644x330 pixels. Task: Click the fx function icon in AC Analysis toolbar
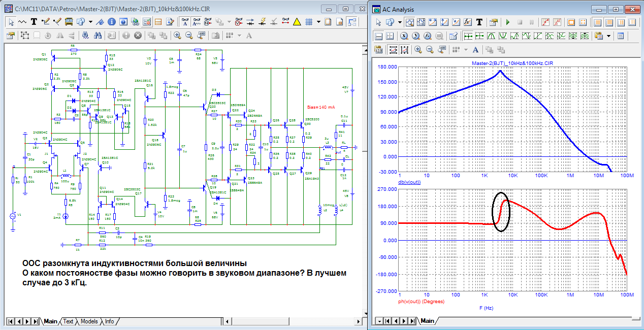click(x=467, y=22)
